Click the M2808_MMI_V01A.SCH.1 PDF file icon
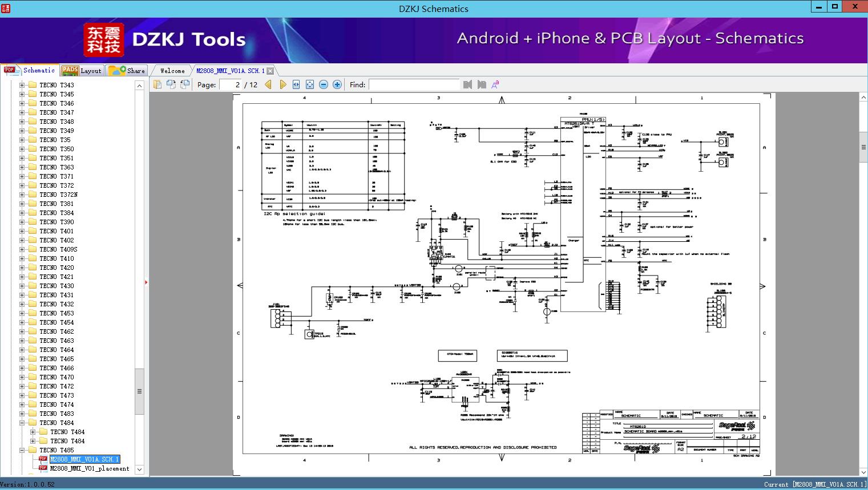 (x=43, y=459)
